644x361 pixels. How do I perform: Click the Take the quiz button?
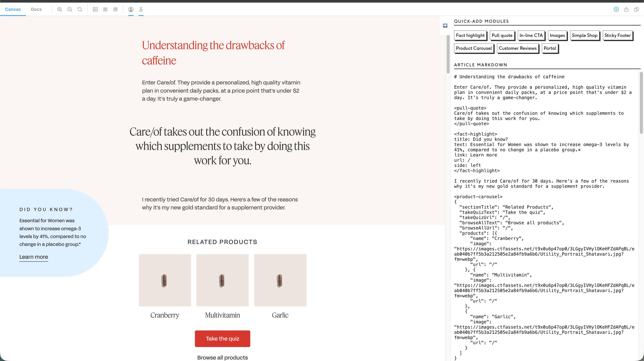(222, 338)
